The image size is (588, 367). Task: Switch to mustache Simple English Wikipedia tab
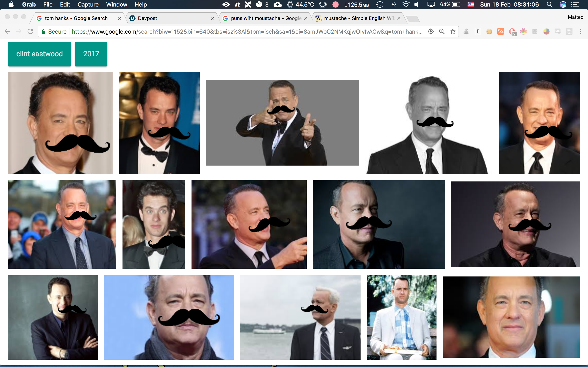tap(357, 18)
